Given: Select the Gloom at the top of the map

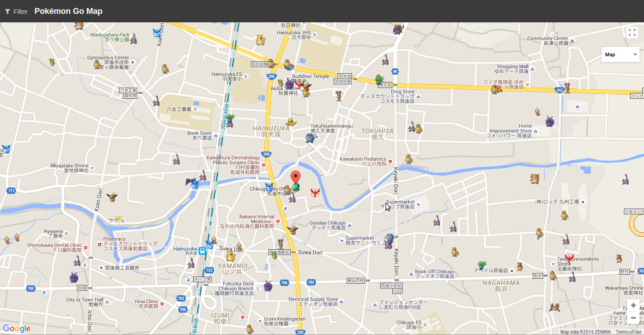Looking at the screenshot, I should [398, 29].
